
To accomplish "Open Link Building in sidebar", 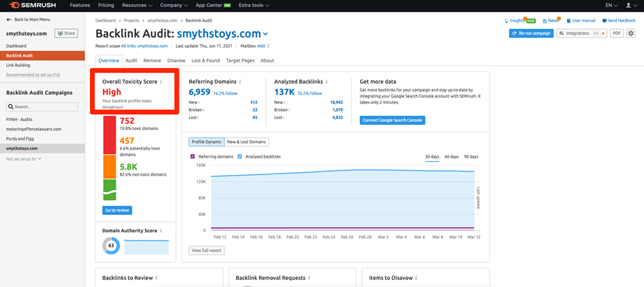I will [18, 65].
